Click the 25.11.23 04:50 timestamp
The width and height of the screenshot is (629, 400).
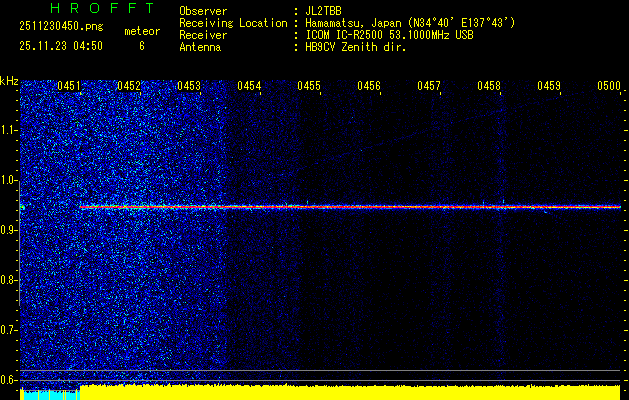pyautogui.click(x=61, y=46)
